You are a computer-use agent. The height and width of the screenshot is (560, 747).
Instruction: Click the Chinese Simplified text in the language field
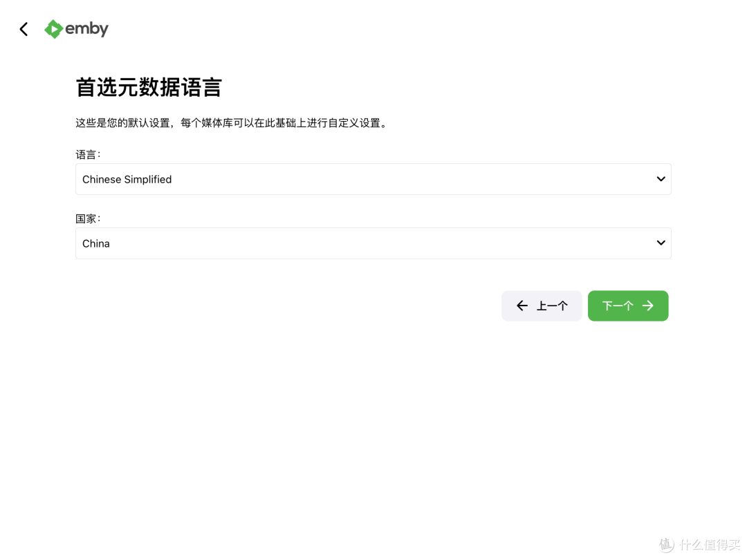tap(127, 178)
